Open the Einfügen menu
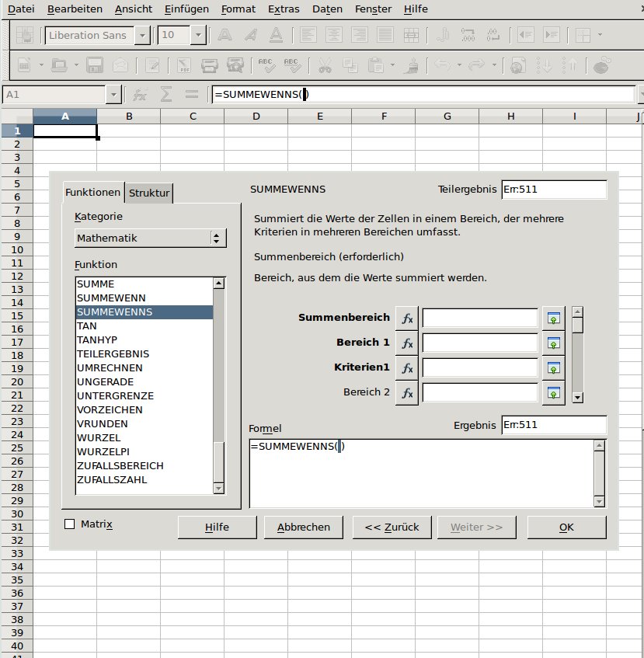This screenshot has height=658, width=644. tap(186, 9)
